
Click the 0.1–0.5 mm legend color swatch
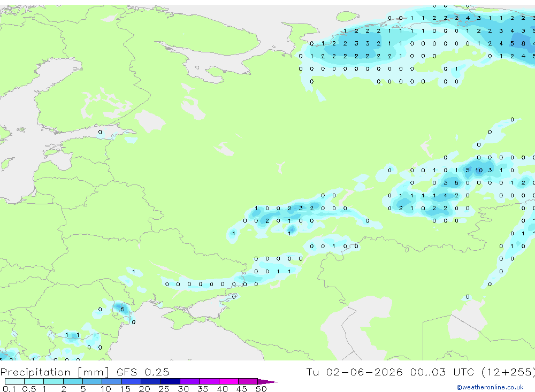(14, 381)
